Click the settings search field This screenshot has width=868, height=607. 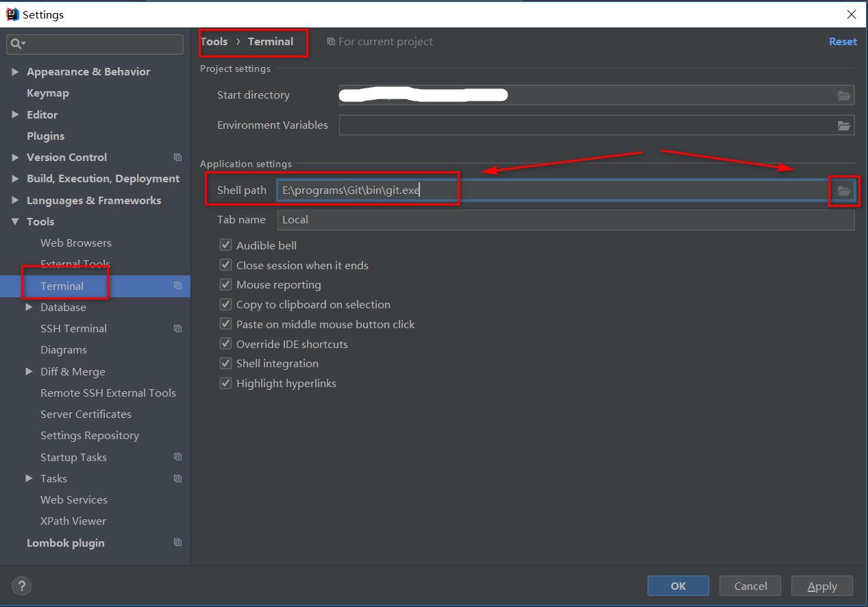[x=95, y=44]
